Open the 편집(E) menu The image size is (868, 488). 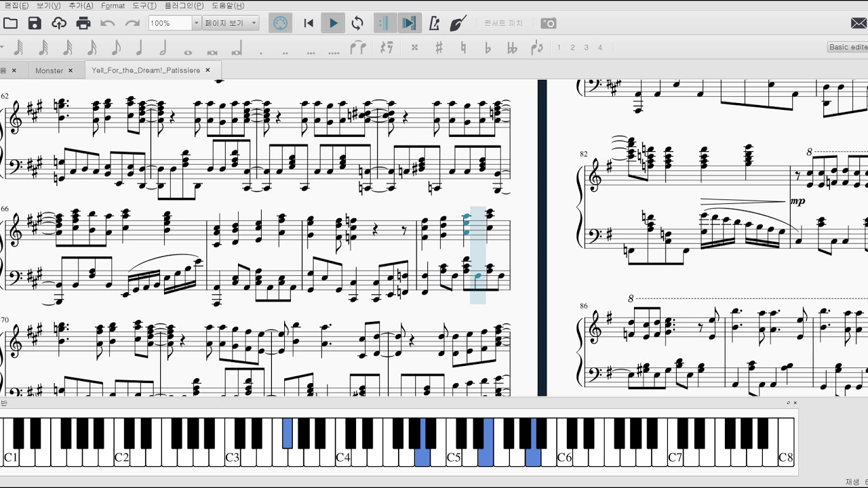16,5
